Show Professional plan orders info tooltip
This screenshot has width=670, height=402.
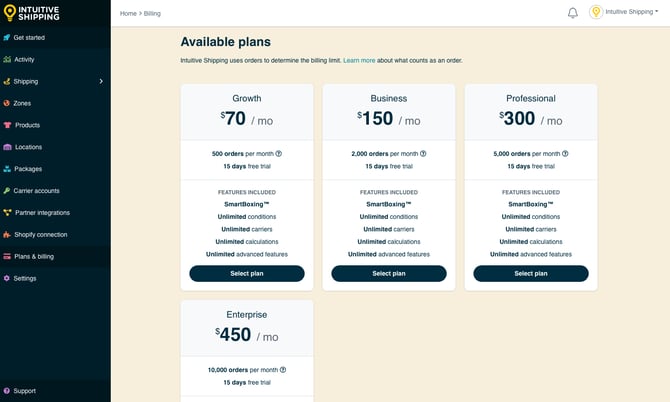coord(563,153)
